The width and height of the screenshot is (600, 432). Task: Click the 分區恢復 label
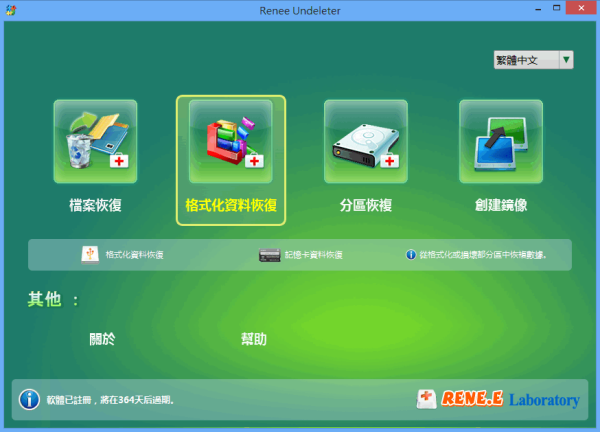coord(366,205)
